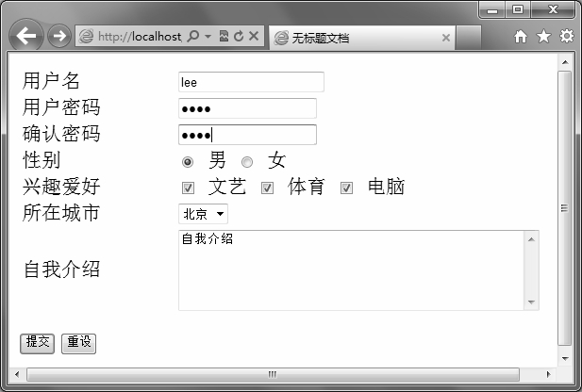Open the browser Home icon

click(x=521, y=37)
